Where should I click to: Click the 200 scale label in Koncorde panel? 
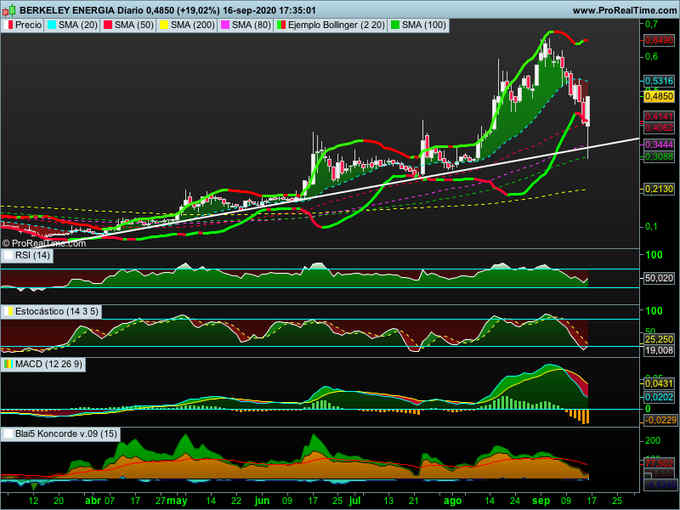point(653,441)
